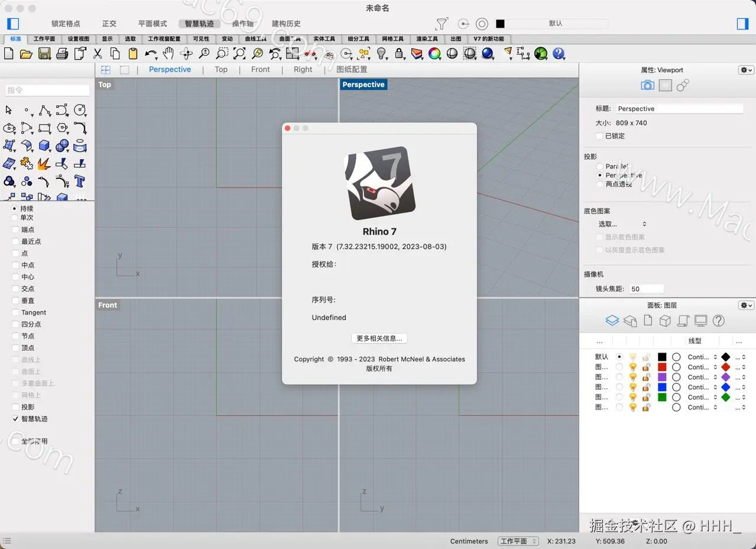
Task: Open the 选取... wallpaper dropdown
Action: 622,224
